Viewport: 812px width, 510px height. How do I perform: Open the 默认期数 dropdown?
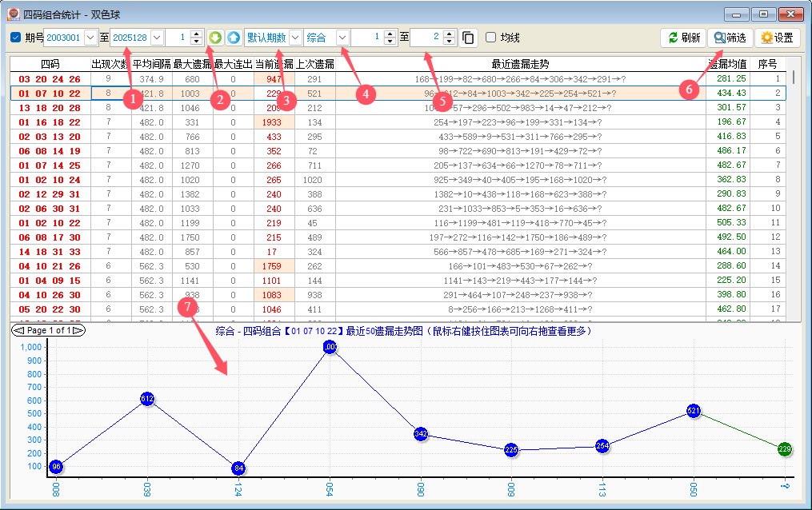click(x=295, y=38)
